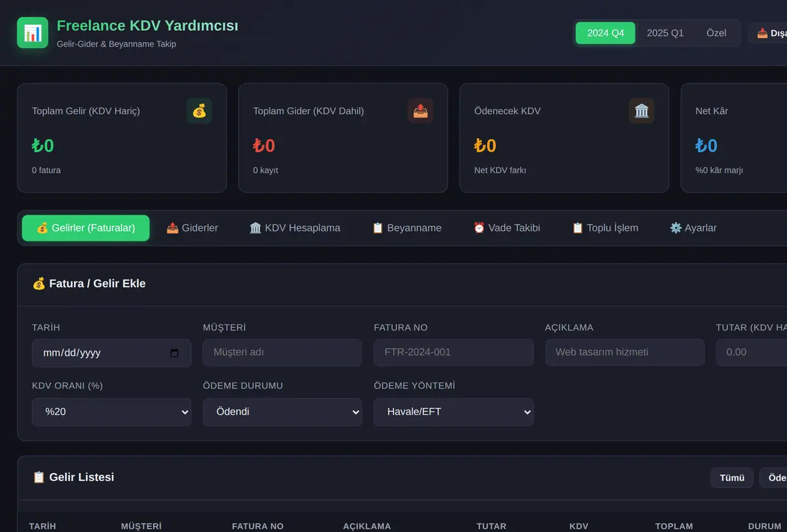The height and width of the screenshot is (532, 787).
Task: Show the Vade Takibi tab
Action: [x=507, y=228]
